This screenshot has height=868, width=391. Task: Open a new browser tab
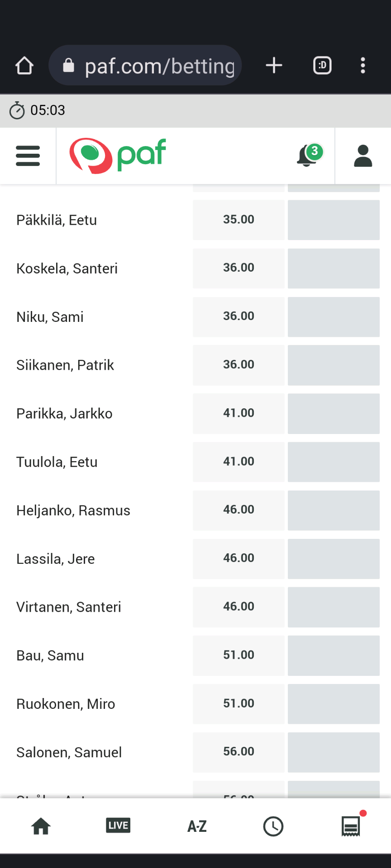click(274, 66)
